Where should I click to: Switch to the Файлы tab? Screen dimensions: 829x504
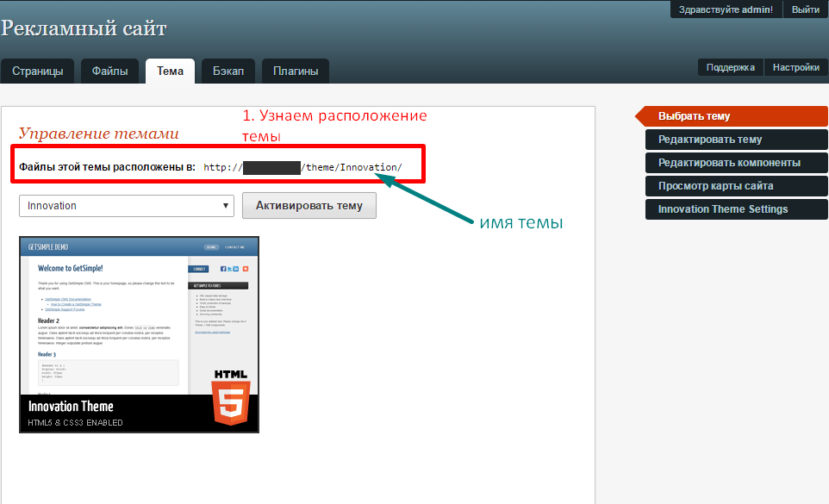click(110, 72)
